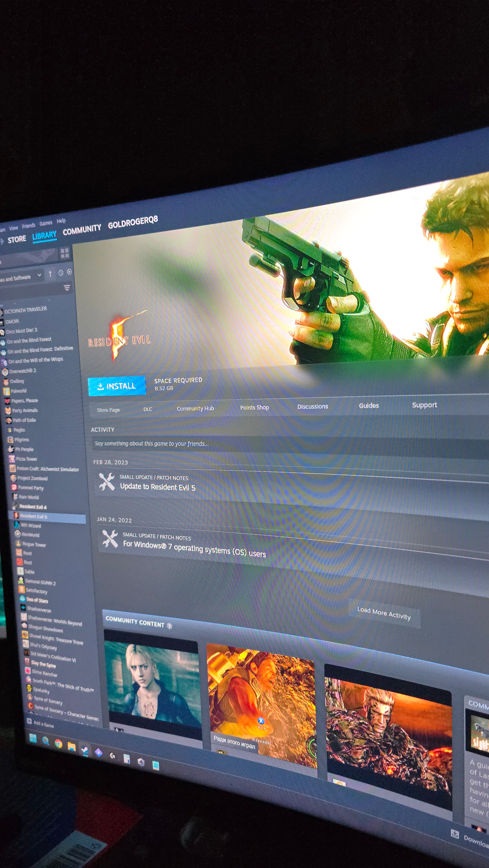Open the Games menu in the menu bar
Image resolution: width=489 pixels, height=868 pixels.
[46, 223]
